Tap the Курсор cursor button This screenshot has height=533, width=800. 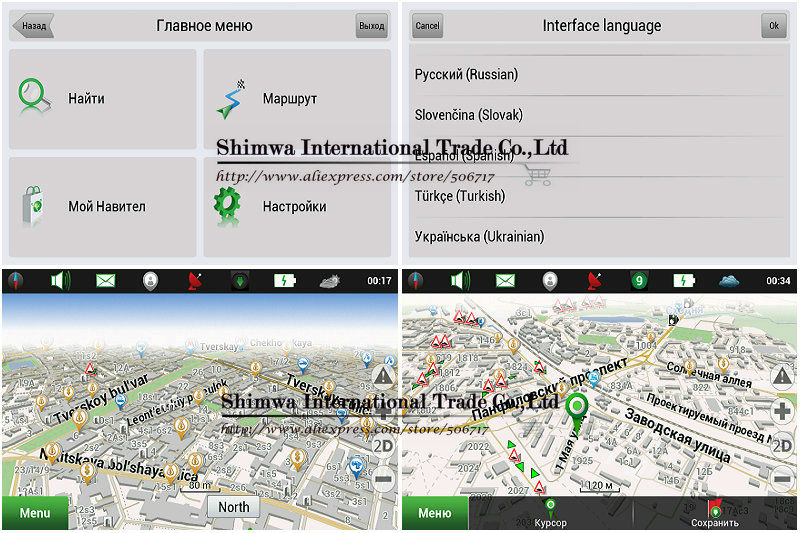tap(550, 514)
